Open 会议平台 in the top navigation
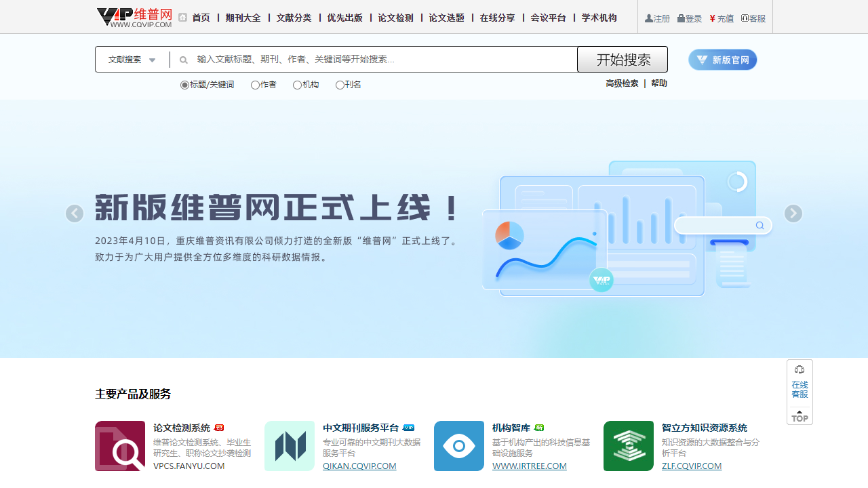868x488 pixels. coord(549,18)
